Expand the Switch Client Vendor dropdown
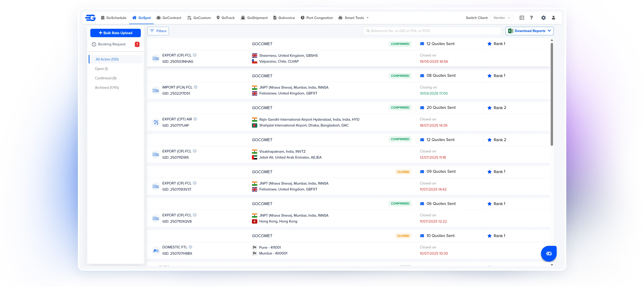Screen dimensions: 644x287 [502, 18]
